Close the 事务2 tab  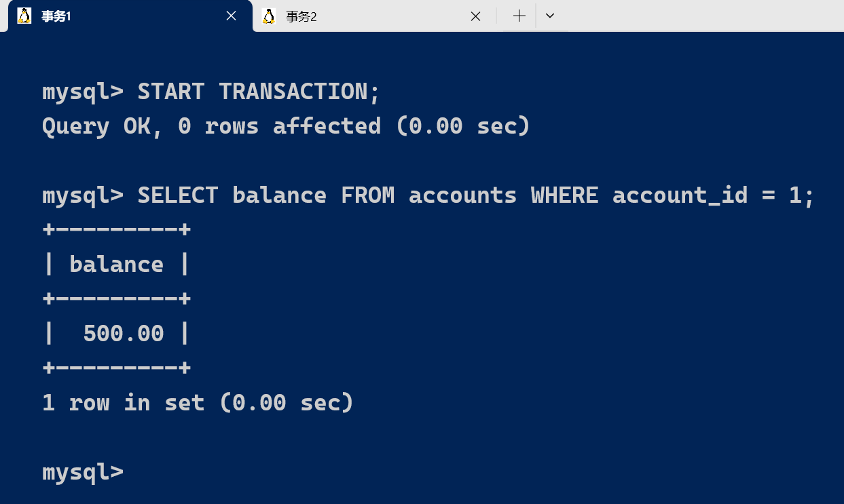[475, 16]
